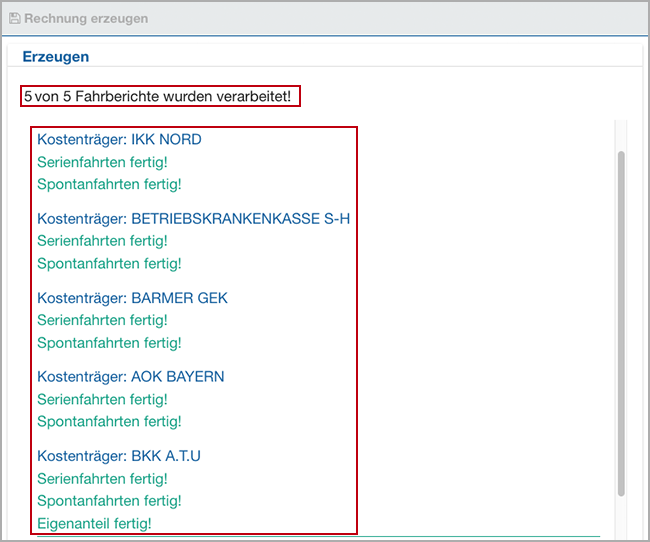The image size is (650, 542).
Task: Click the '5 von 5 Fahrberichte wurden verarbeitet!' message
Action: (158, 96)
